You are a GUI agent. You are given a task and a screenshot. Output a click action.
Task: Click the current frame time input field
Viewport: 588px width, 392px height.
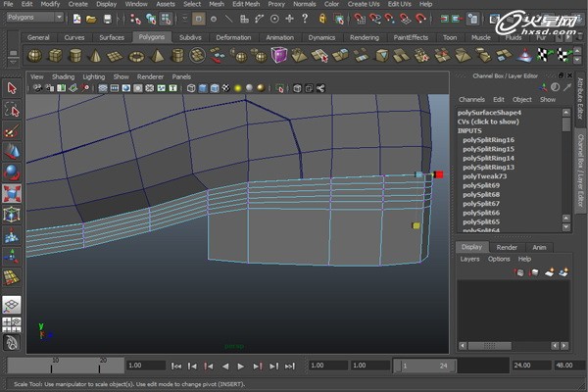(146, 366)
